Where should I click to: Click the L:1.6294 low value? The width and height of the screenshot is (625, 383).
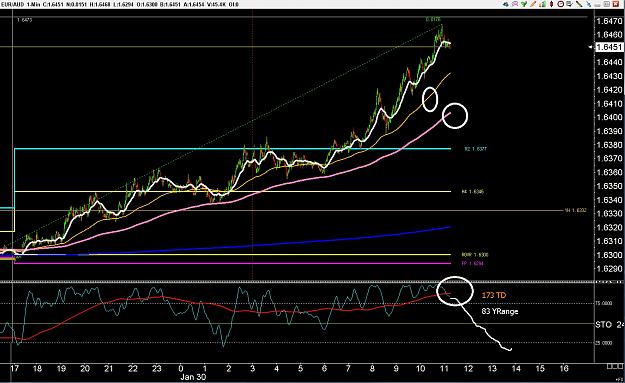(x=123, y=4)
